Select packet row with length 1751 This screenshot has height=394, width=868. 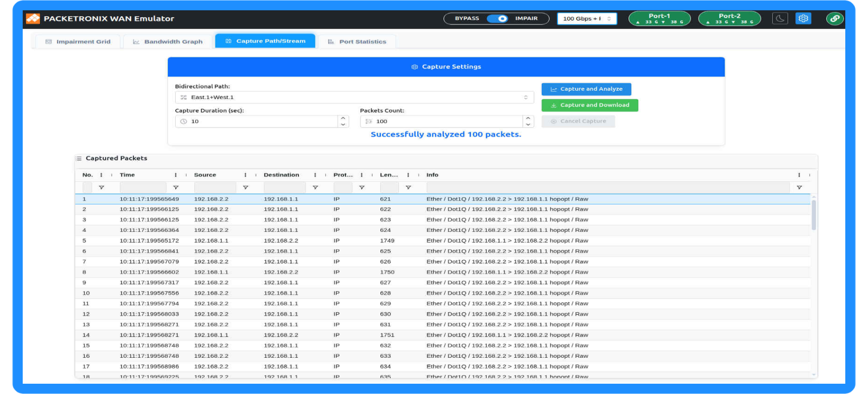pyautogui.click(x=443, y=335)
